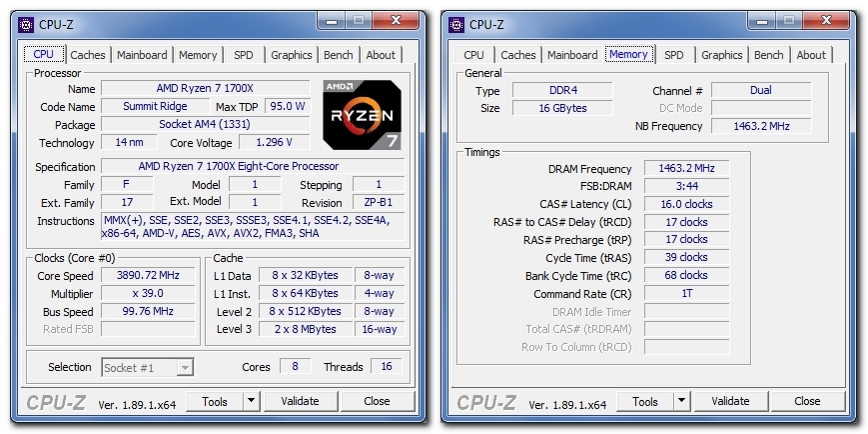The image size is (868, 434).
Task: Expand the Socket #1 selection dropdown
Action: pyautogui.click(x=186, y=367)
